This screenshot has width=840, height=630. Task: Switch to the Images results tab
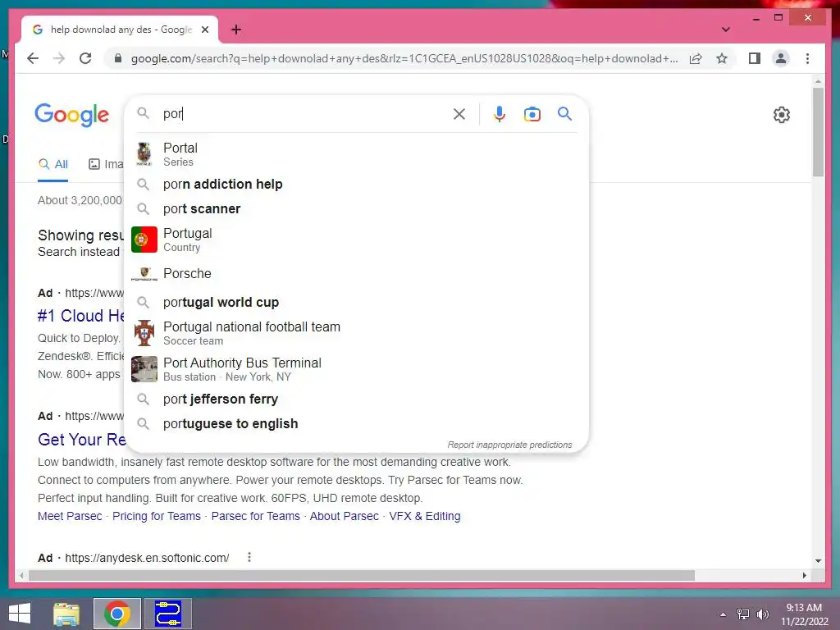106,164
